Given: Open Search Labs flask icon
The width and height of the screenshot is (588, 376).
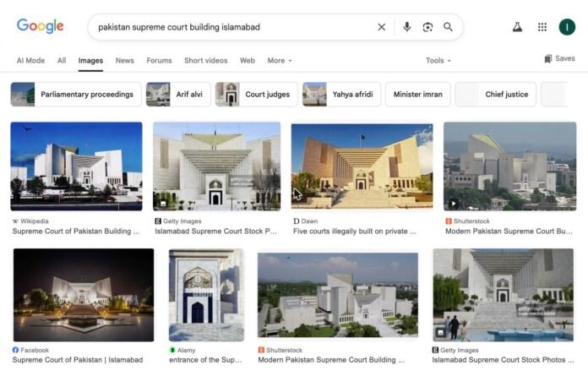Looking at the screenshot, I should point(518,27).
